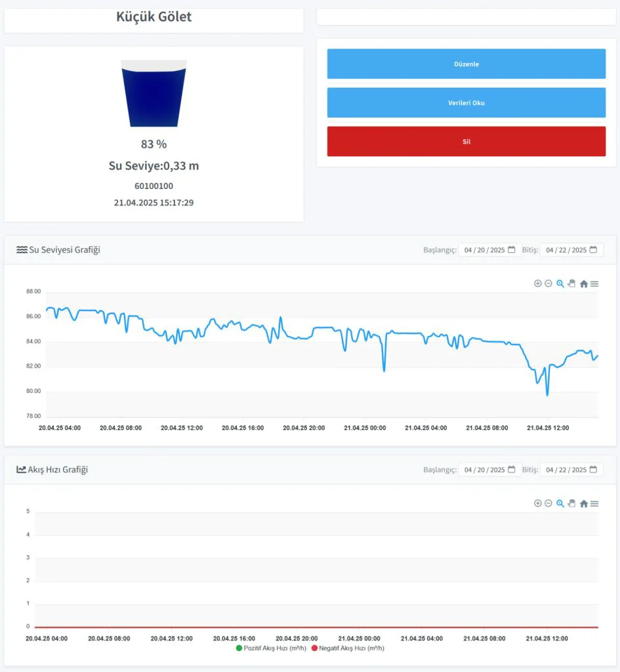Screen dimensions: 620x672
Task: Activate the pan hand tool on water level chart
Action: pos(571,283)
